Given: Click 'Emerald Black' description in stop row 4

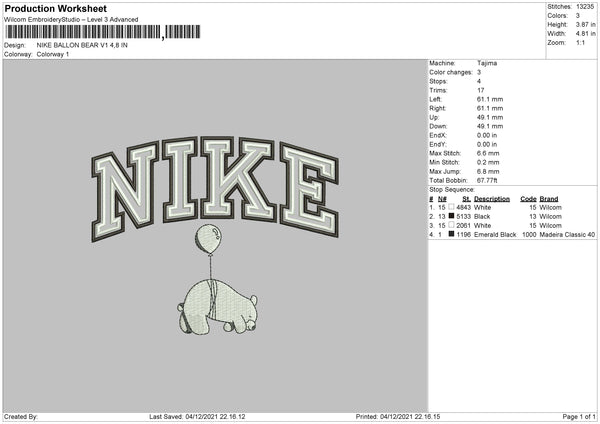Looking at the screenshot, I should click(x=495, y=235).
